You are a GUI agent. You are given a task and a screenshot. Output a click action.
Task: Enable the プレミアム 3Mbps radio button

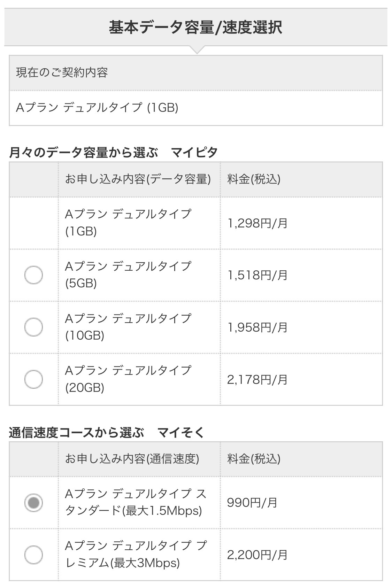point(33,555)
